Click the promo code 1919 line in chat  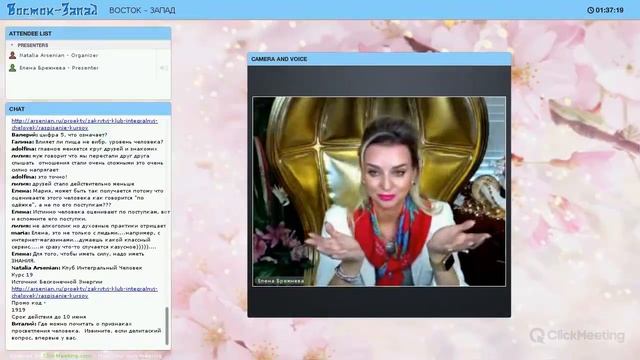click(x=19, y=310)
